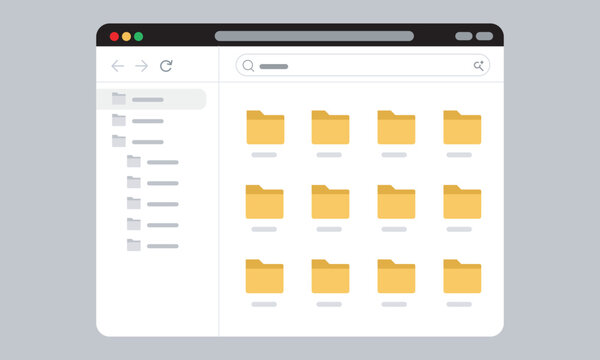Select the third top-level sidebar folder
Screen dimensions: 600x360
(x=137, y=141)
